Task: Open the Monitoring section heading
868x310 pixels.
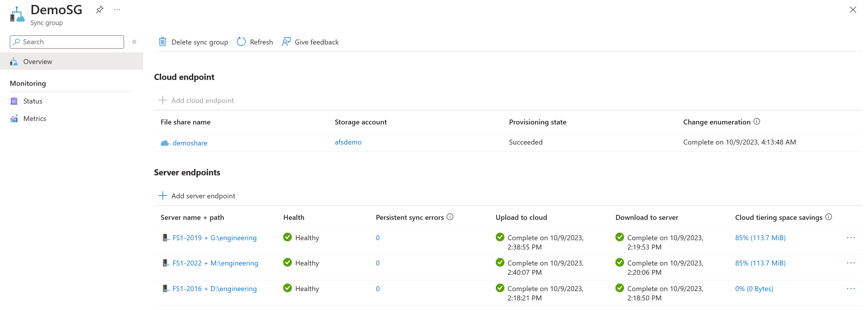Action: click(x=28, y=83)
